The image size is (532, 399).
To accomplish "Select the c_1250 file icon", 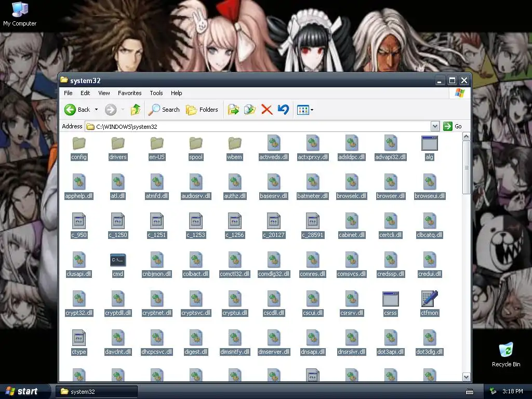I will tap(118, 221).
